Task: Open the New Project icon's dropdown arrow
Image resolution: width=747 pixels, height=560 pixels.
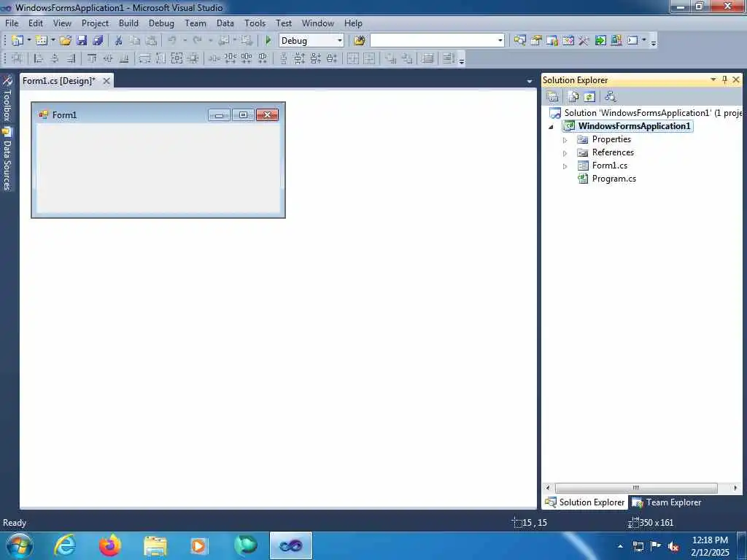Action: click(28, 41)
